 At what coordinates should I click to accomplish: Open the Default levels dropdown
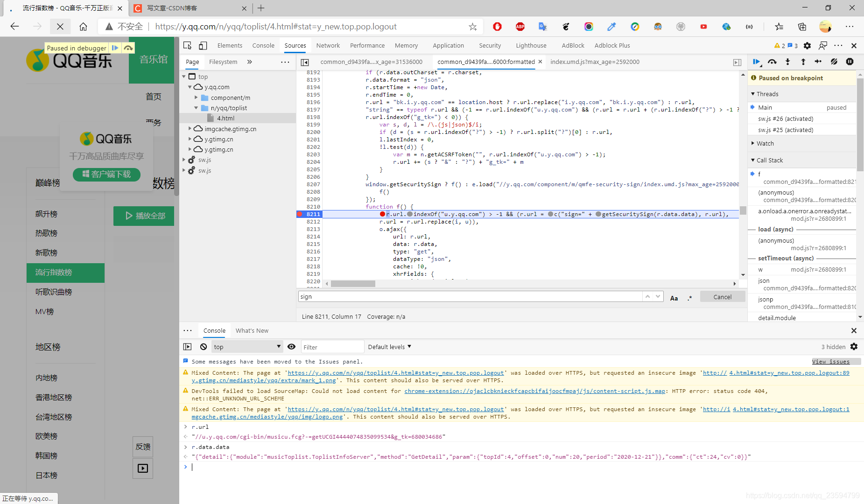(x=389, y=347)
